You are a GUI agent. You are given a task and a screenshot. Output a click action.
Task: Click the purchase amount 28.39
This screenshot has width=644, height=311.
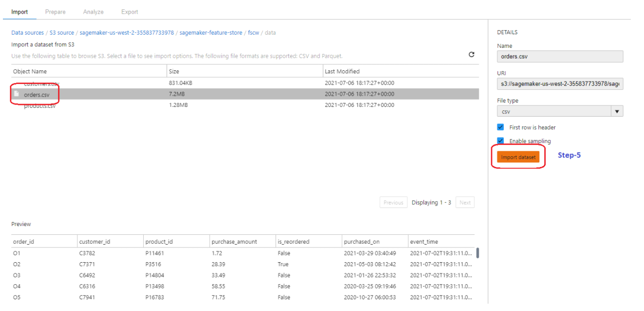[x=218, y=264]
